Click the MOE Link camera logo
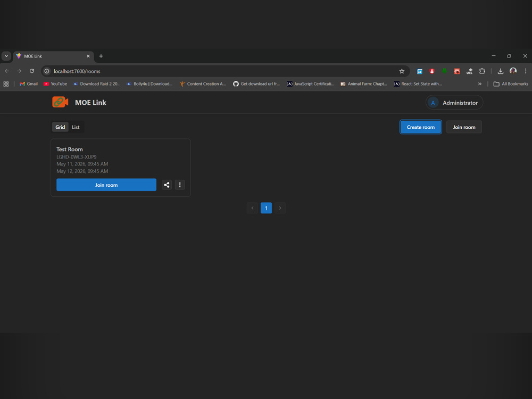 click(x=60, y=102)
